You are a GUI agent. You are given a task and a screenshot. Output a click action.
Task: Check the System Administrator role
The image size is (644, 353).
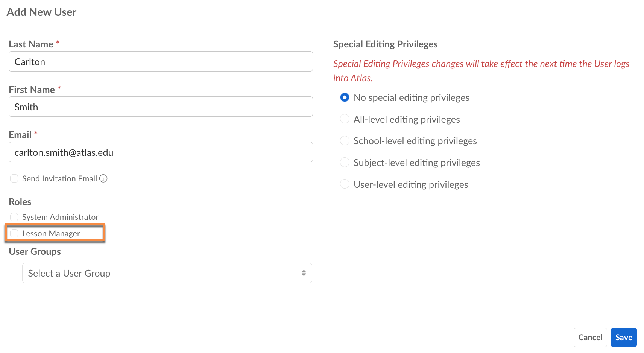[14, 217]
